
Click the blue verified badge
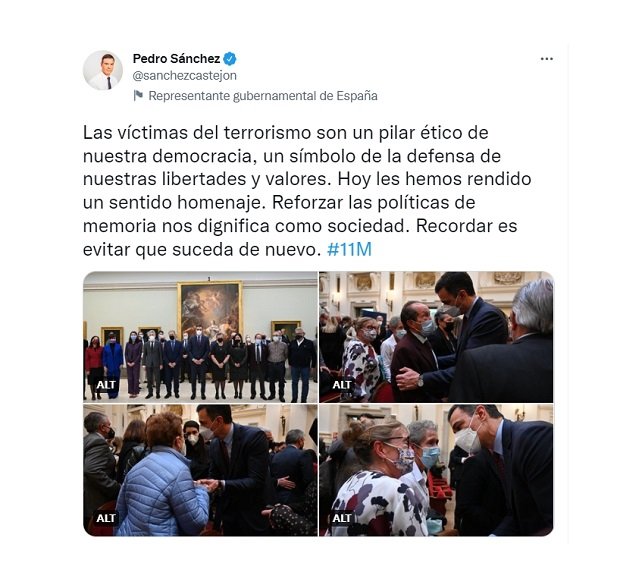[230, 59]
